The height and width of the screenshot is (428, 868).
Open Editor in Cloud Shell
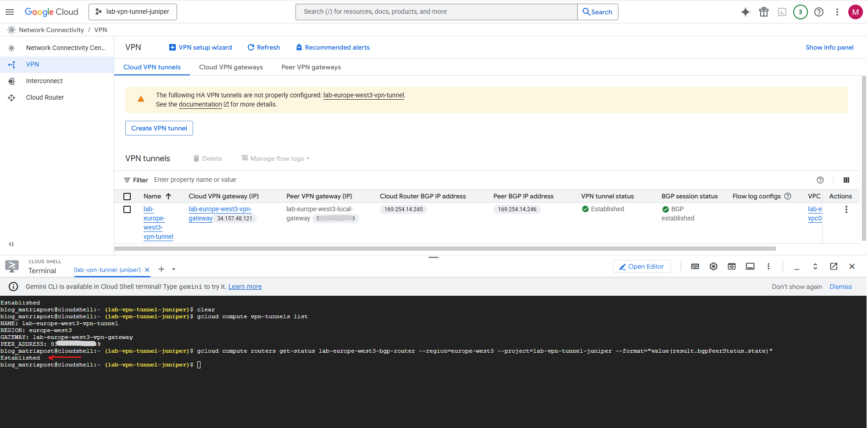(x=642, y=266)
